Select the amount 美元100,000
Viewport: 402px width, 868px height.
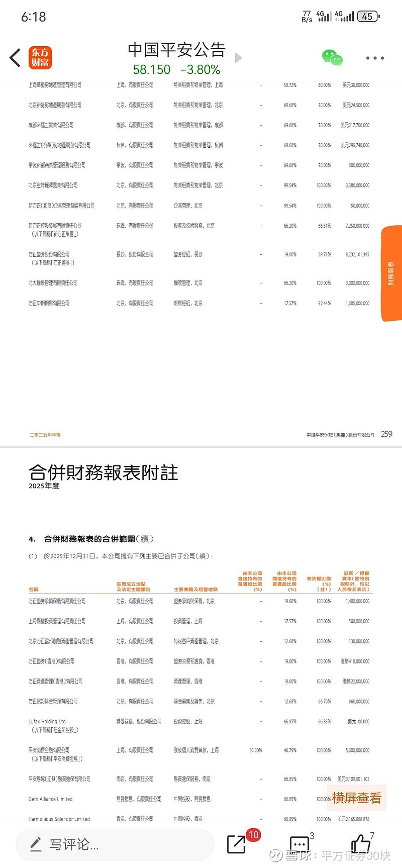click(358, 722)
